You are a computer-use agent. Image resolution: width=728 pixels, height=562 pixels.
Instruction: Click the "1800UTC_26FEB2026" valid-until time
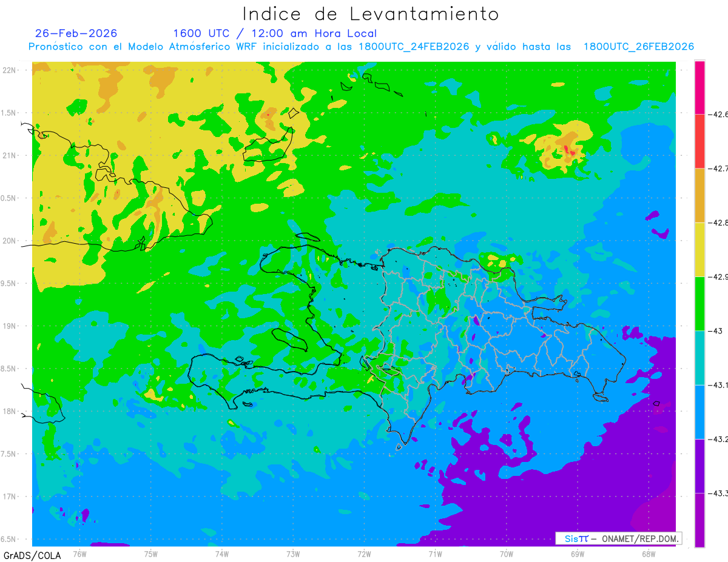(x=639, y=47)
